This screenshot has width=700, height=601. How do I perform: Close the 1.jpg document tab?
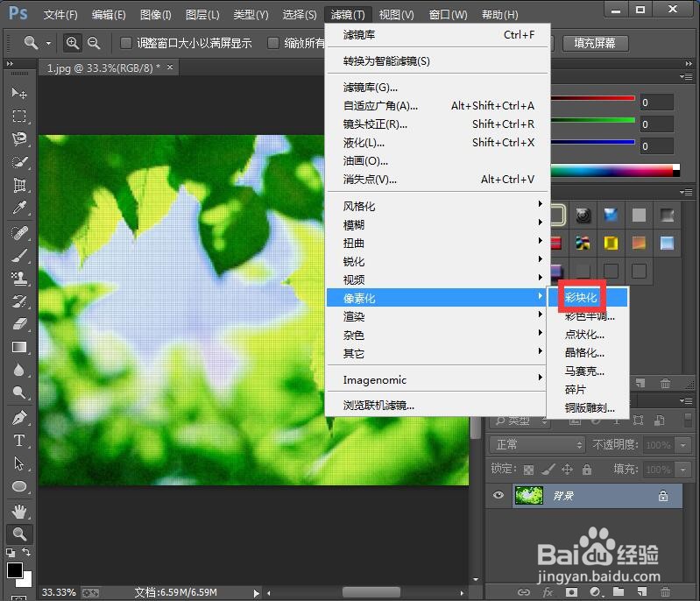170,67
